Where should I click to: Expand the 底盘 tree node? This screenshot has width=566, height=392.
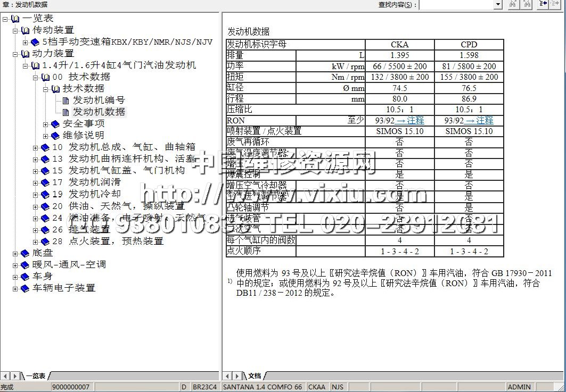point(15,254)
